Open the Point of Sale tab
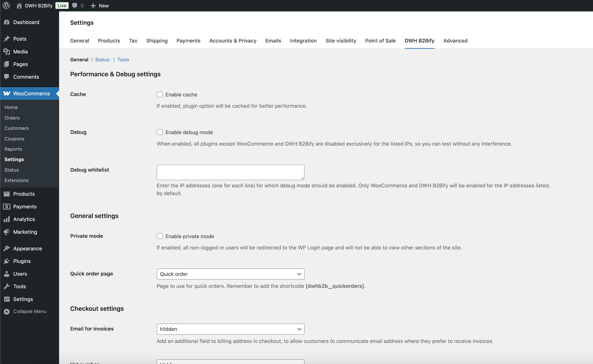This screenshot has width=593, height=364. pos(381,41)
